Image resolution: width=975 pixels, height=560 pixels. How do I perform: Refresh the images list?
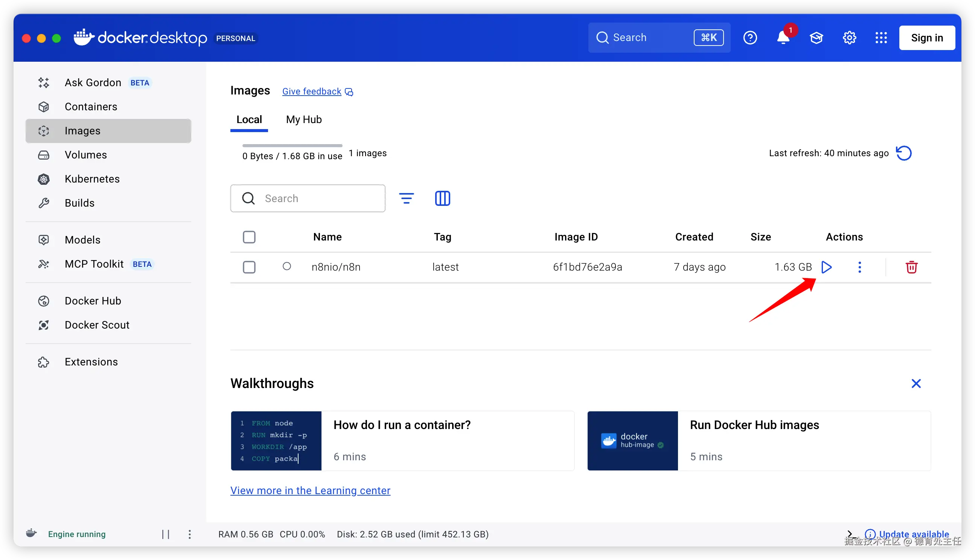[903, 153]
